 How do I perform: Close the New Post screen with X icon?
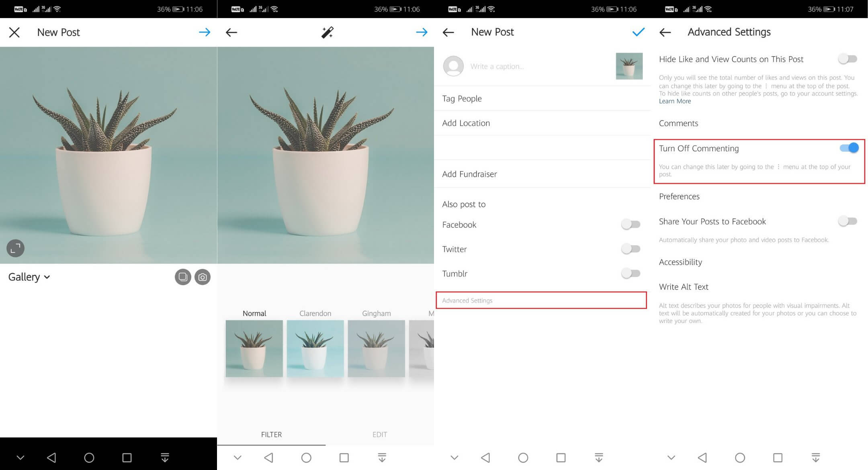[x=14, y=32]
